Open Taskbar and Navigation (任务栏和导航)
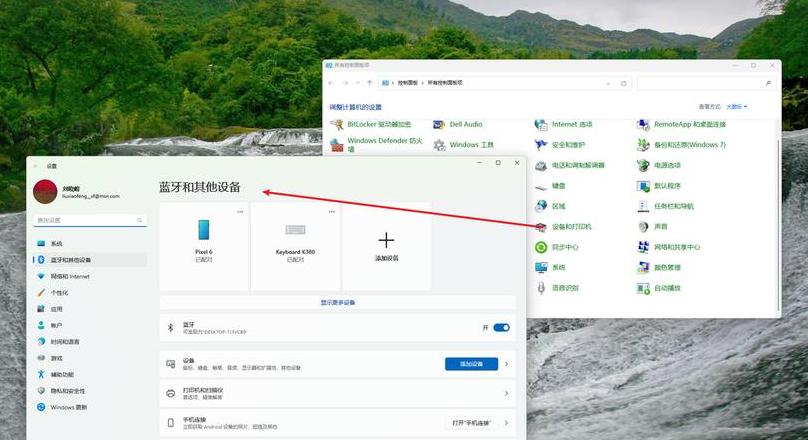This screenshot has height=440, width=808. click(x=665, y=206)
